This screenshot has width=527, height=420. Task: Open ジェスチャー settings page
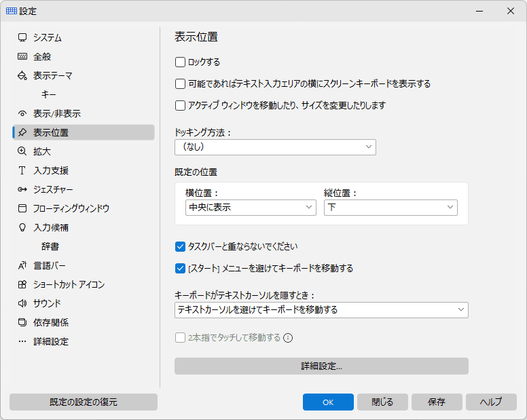pos(84,189)
